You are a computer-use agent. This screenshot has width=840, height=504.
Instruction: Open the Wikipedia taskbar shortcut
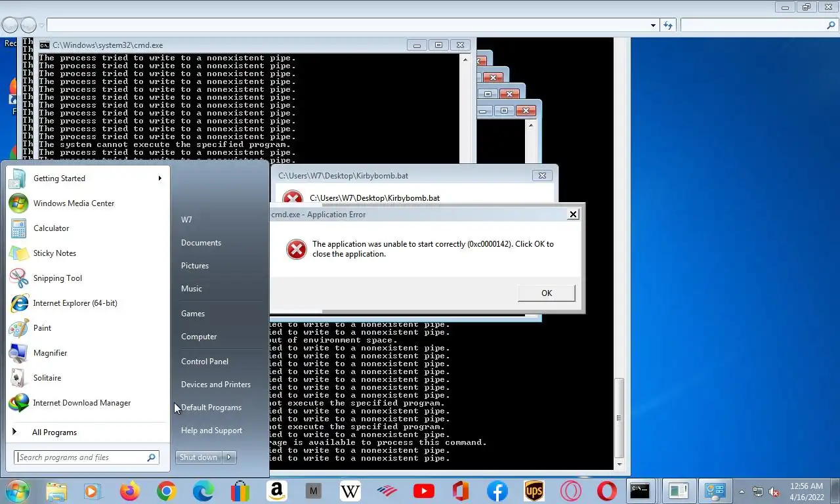click(x=350, y=491)
